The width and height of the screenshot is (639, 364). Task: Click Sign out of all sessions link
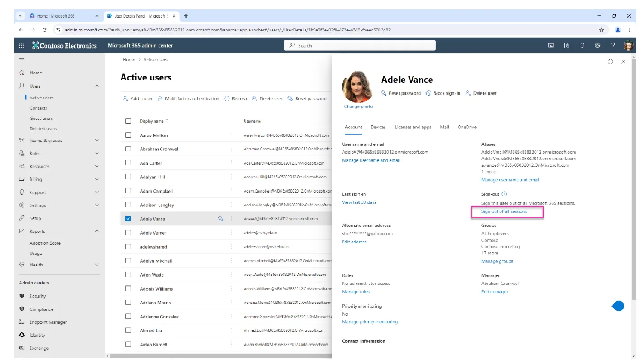tap(504, 211)
